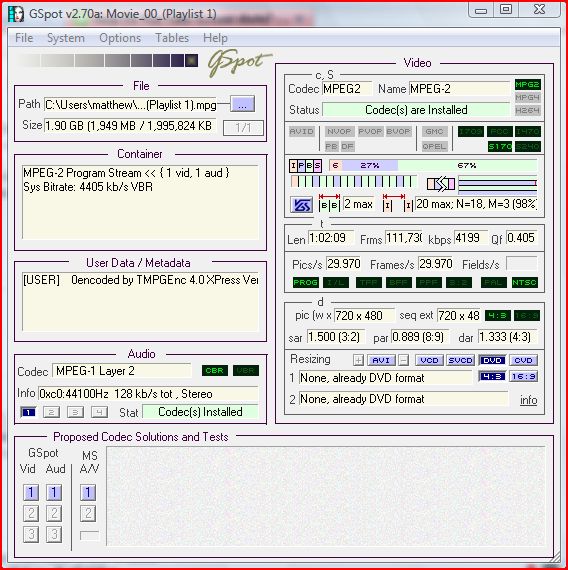Click the CBR audio bitrate indicator

coord(215,370)
